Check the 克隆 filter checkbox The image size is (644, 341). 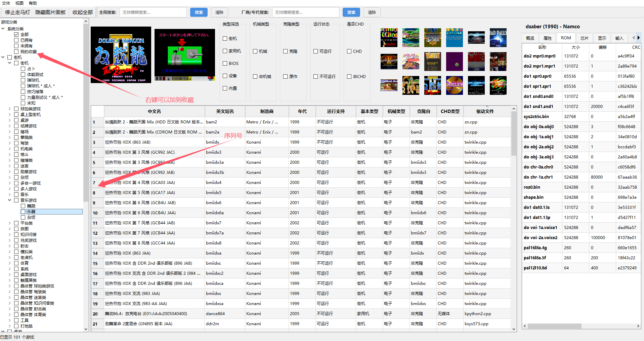pos(285,51)
